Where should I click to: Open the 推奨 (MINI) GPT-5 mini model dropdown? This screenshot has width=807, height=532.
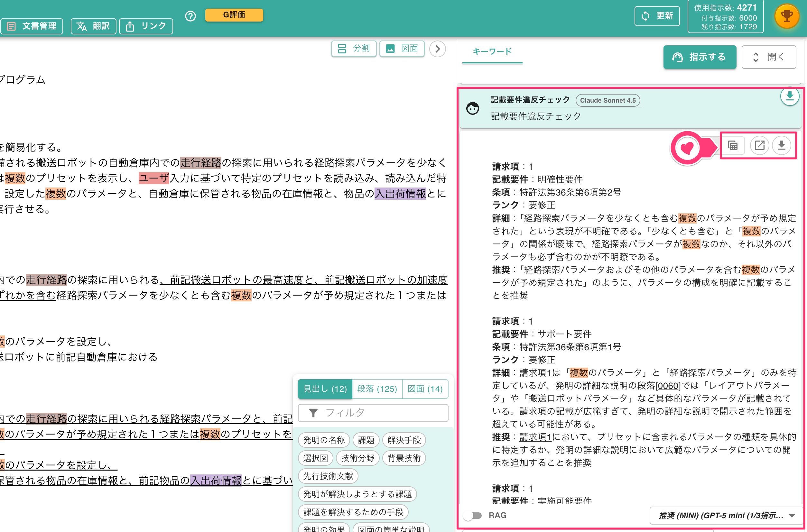[726, 515]
